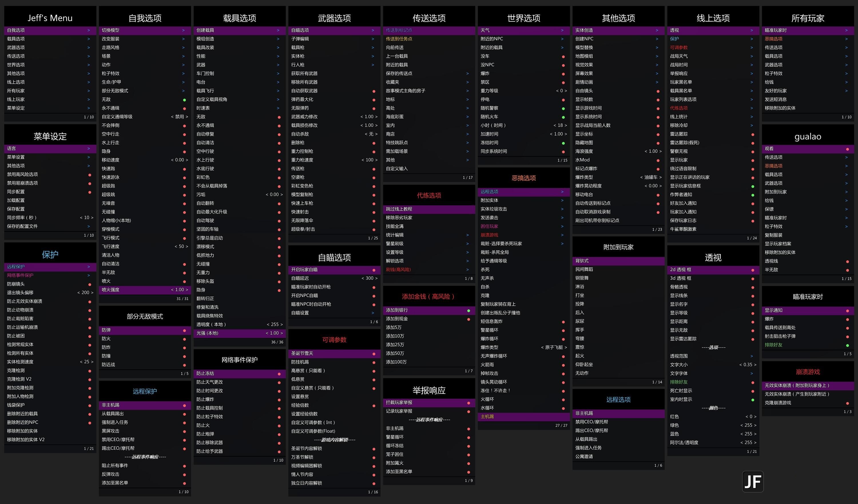Click 保存配置 in 菜单设定
858x504 pixels.
50,209
